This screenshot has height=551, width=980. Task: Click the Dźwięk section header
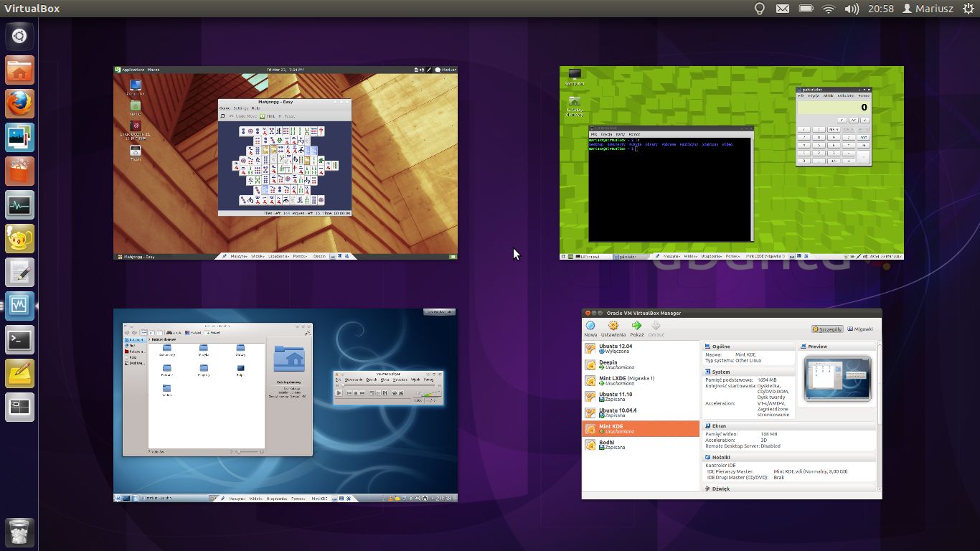coord(789,489)
